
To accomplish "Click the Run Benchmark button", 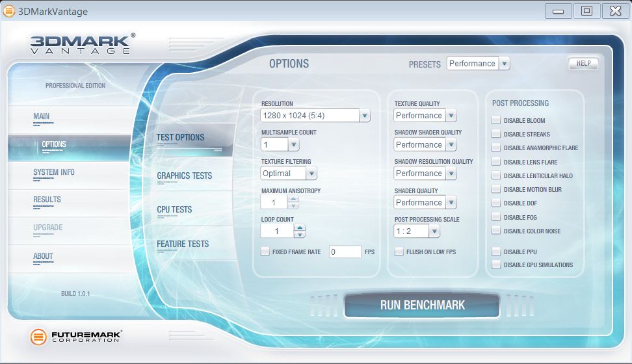I will coord(422,305).
